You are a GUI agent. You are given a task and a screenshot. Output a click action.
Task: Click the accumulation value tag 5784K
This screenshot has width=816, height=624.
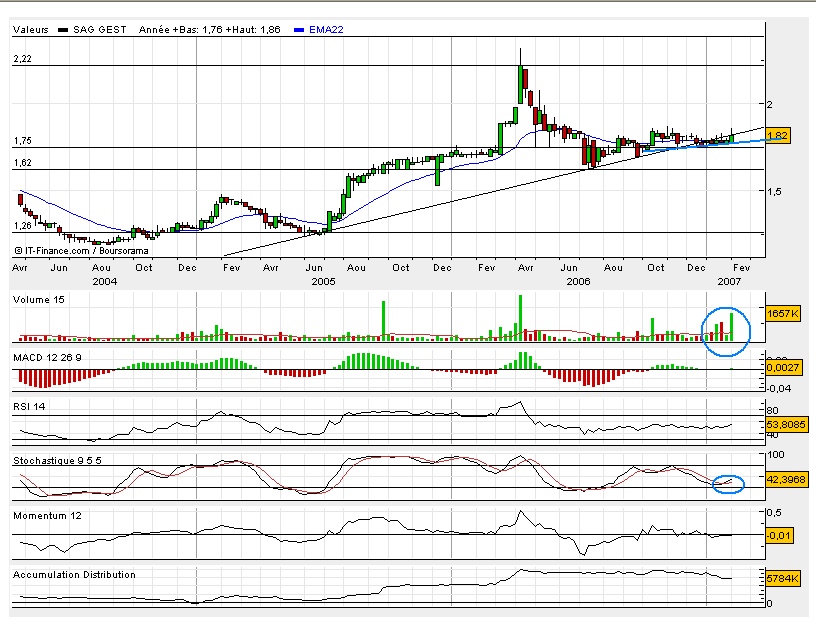(780, 579)
